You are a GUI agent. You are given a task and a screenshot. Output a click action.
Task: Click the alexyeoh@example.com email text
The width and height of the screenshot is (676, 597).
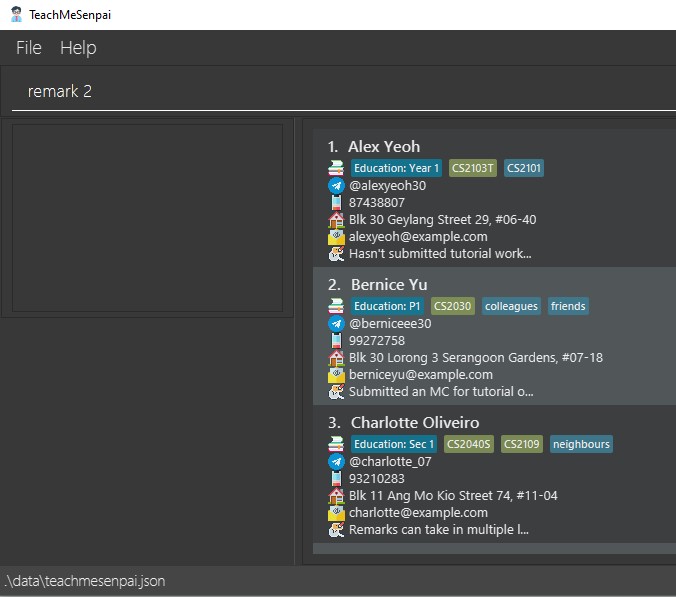click(x=418, y=237)
